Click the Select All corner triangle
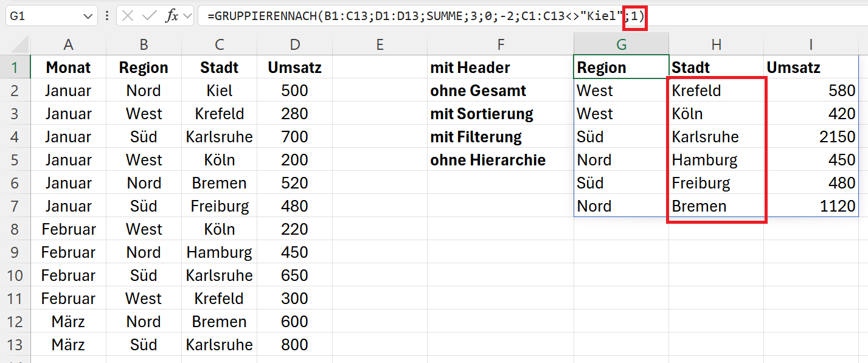The height and width of the screenshot is (363, 868). point(15,44)
